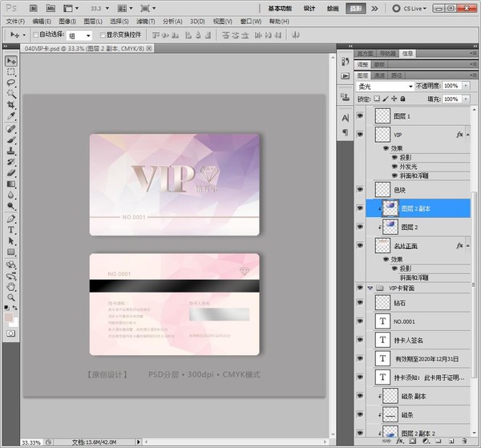Toggle visibility of 外发光 effect
This screenshot has height=448, width=481.
tap(394, 167)
